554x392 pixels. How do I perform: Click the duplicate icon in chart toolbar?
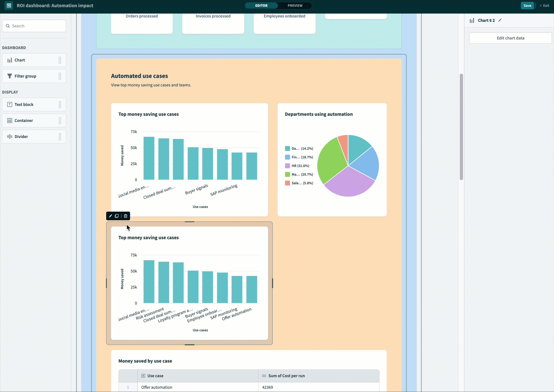117,216
